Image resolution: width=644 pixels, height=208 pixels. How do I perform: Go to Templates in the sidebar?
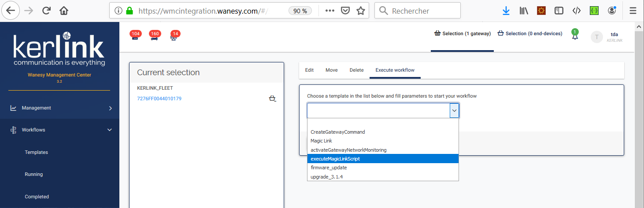point(36,152)
